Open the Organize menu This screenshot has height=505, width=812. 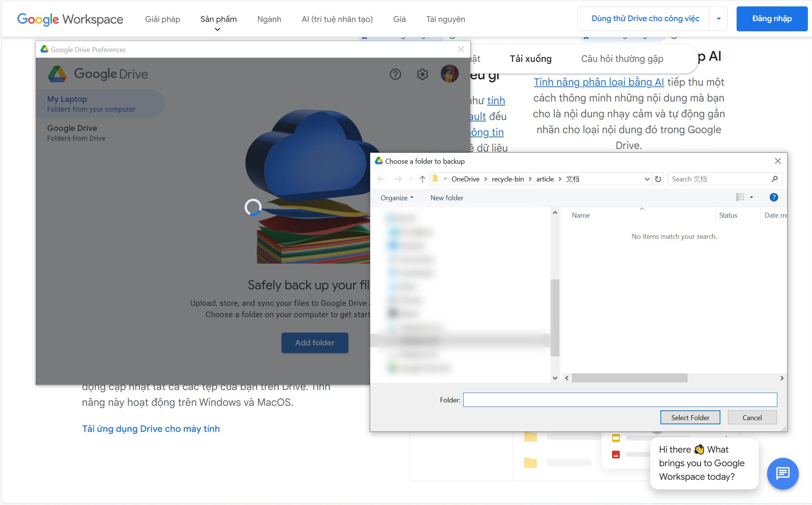click(x=397, y=198)
